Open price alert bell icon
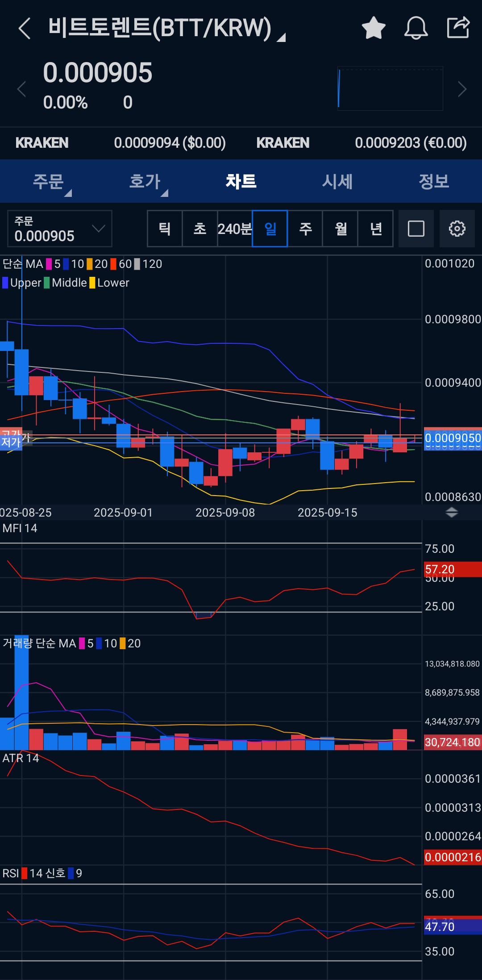This screenshot has height=980, width=482. pyautogui.click(x=416, y=28)
